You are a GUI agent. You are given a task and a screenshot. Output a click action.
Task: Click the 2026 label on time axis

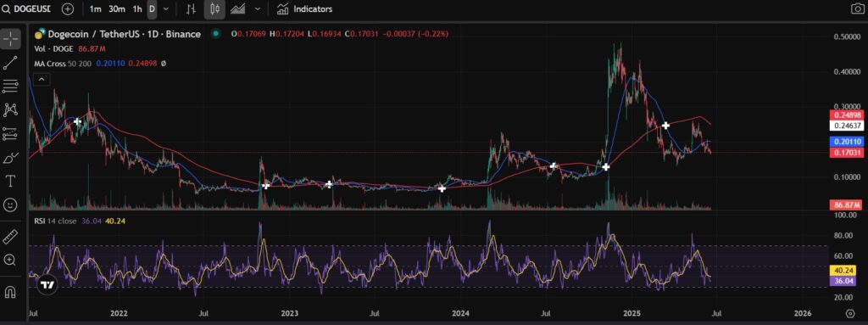[x=802, y=314]
